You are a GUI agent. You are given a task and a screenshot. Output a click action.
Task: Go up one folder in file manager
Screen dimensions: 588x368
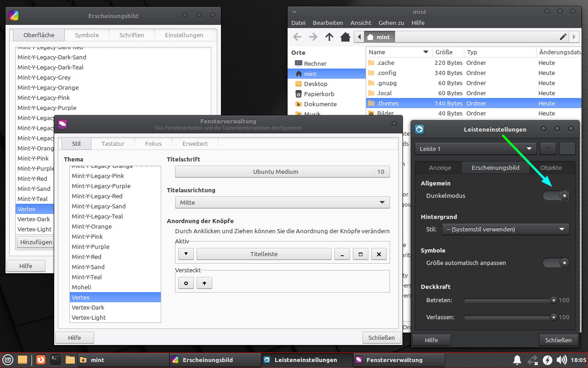coord(329,37)
